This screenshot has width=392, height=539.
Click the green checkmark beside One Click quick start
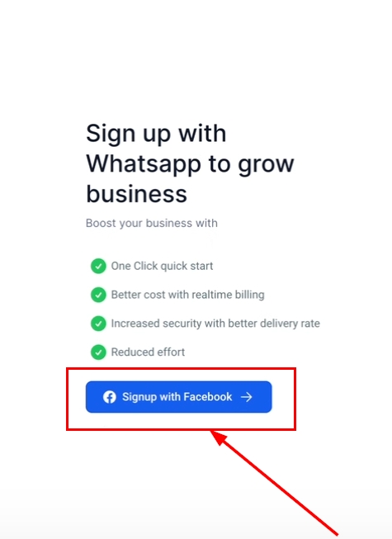pyautogui.click(x=98, y=266)
